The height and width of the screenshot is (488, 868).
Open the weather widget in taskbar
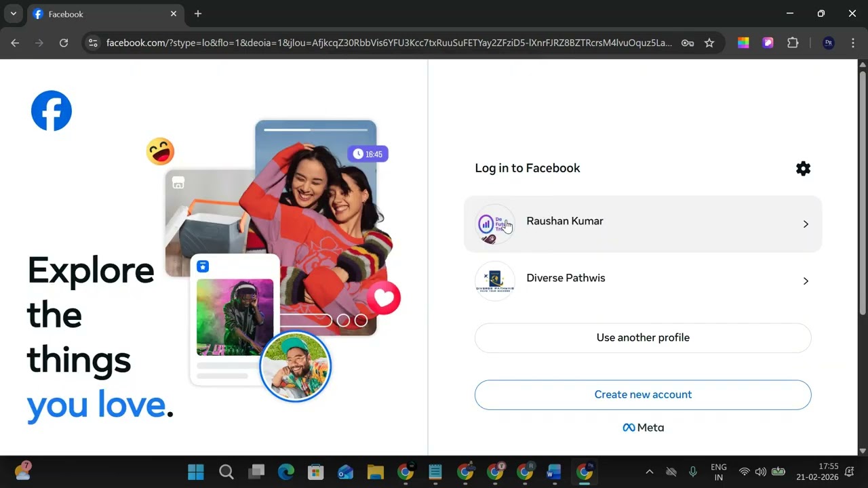point(22,471)
